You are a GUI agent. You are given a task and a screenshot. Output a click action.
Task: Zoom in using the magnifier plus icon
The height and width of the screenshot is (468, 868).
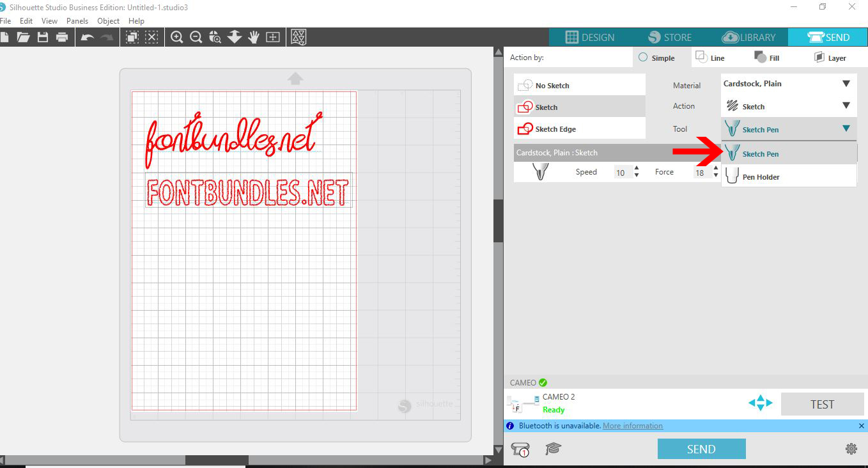point(177,37)
